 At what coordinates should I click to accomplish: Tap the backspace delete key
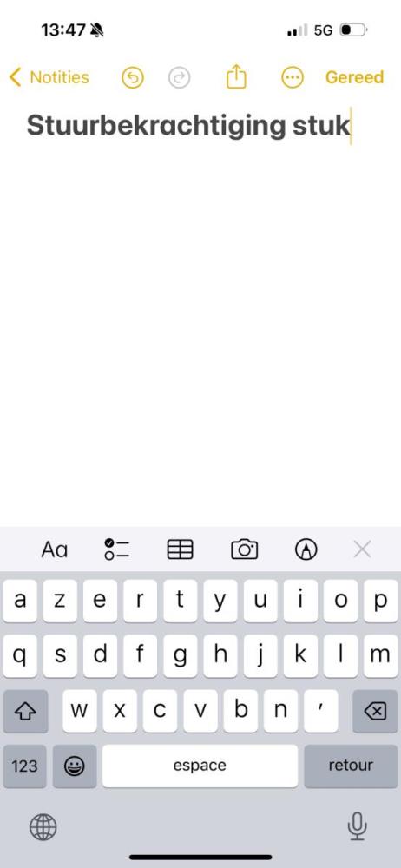point(376,712)
